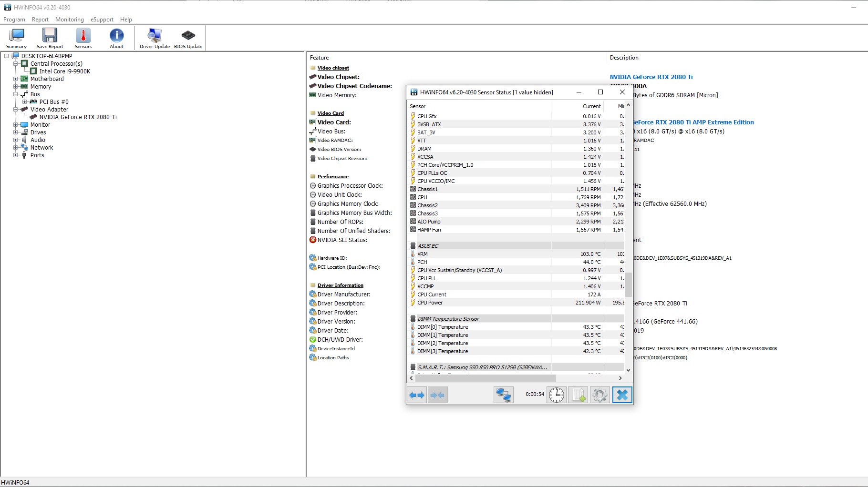Click the sensor list scroll-right arrow
The width and height of the screenshot is (868, 487).
click(620, 378)
